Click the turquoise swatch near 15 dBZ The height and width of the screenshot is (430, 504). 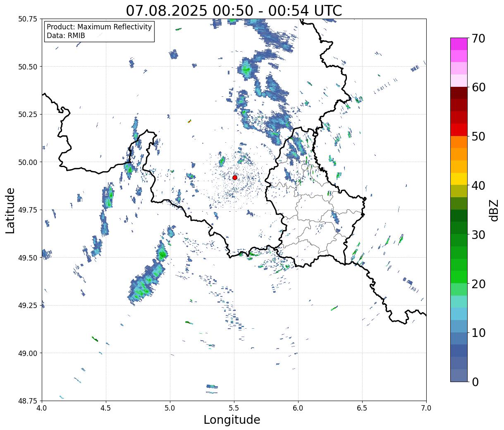(x=459, y=301)
